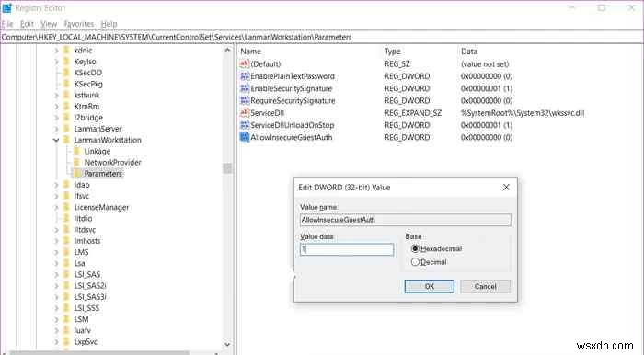This screenshot has width=644, height=355.
Task: Click the EnablePlainTextPassword DWORD icon
Action: pos(245,76)
